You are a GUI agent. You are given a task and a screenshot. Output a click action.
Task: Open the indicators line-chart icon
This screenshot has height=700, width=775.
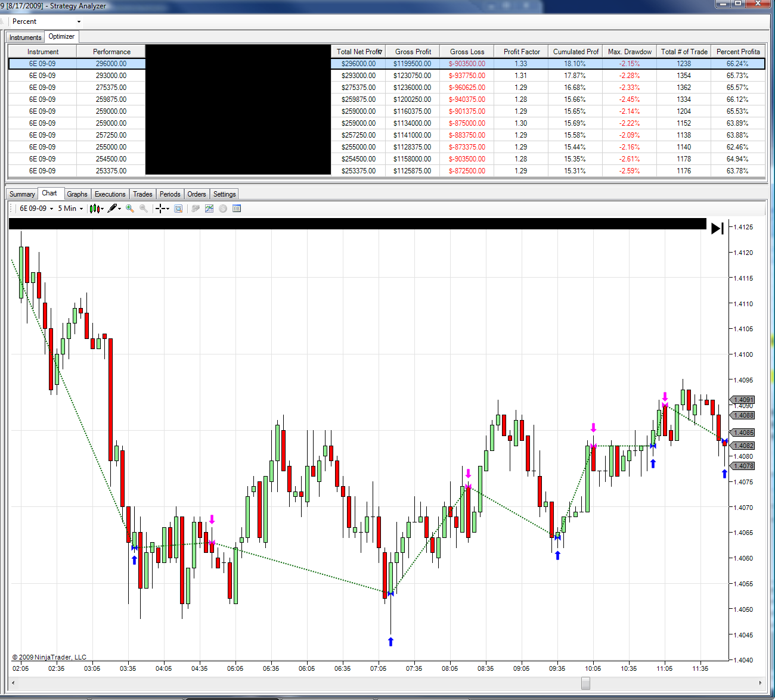pyautogui.click(x=209, y=209)
